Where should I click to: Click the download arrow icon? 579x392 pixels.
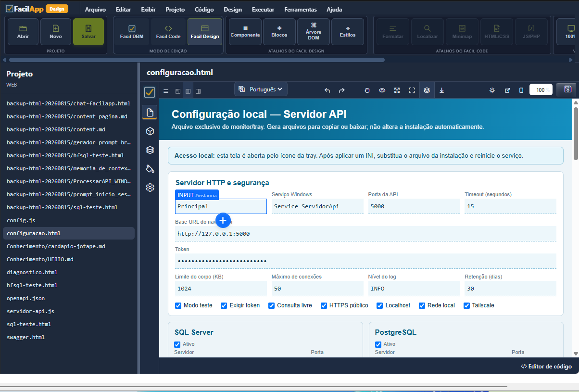tap(441, 90)
